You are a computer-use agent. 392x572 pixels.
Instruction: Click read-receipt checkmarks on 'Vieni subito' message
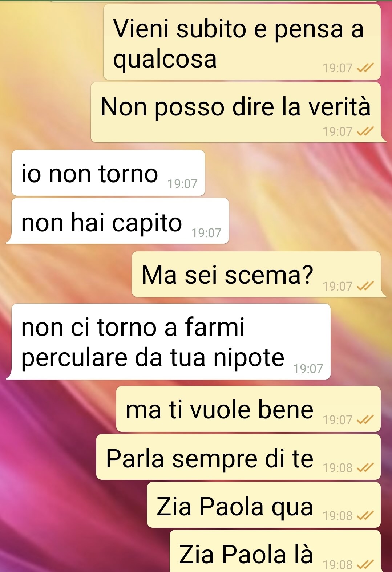(365, 68)
